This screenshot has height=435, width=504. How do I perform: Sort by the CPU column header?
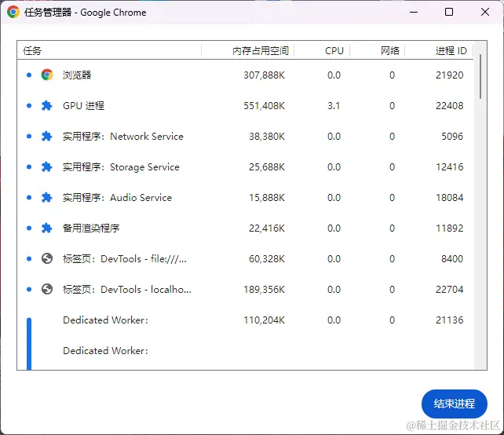(x=322, y=50)
